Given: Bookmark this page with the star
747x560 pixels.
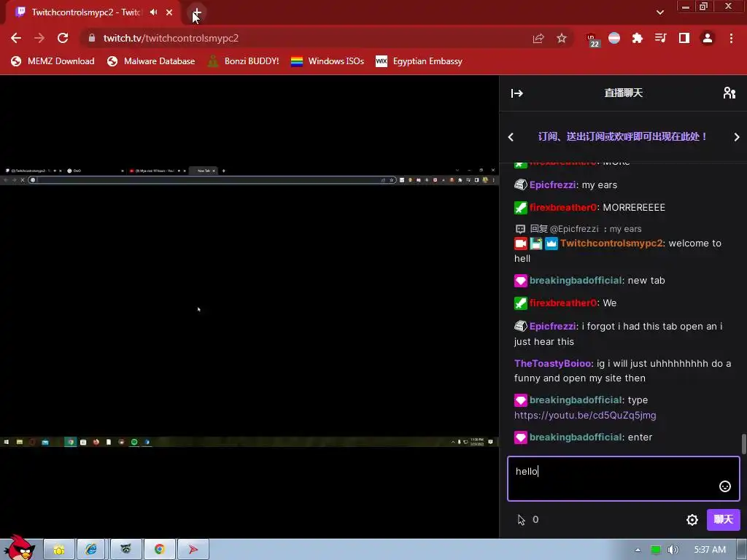Looking at the screenshot, I should pyautogui.click(x=562, y=38).
